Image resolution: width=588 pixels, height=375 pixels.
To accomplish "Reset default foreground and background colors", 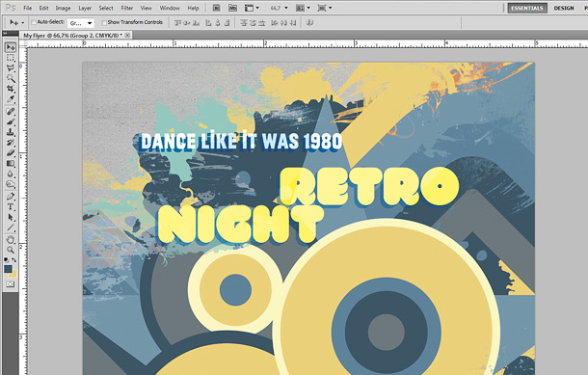I will click(7, 259).
